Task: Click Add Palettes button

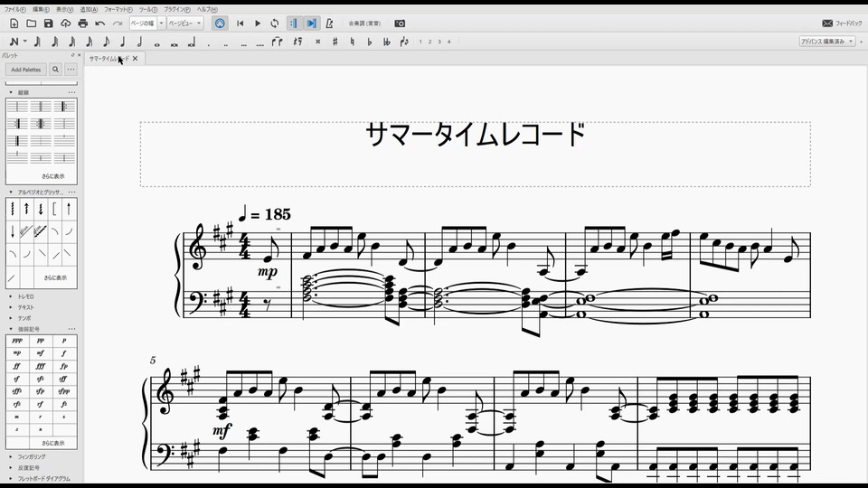Action: pos(26,70)
